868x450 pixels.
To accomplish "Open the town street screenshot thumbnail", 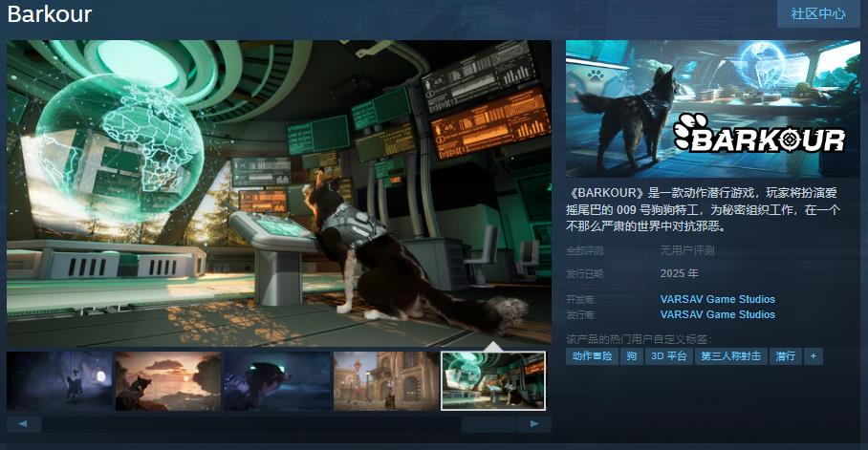I will (386, 380).
